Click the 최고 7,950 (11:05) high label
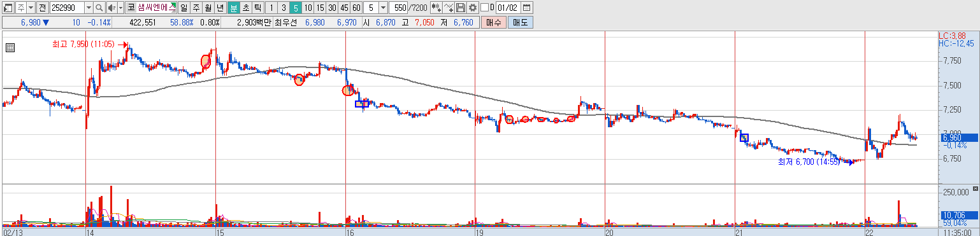Screen dimensions: 980x236 click(x=83, y=45)
